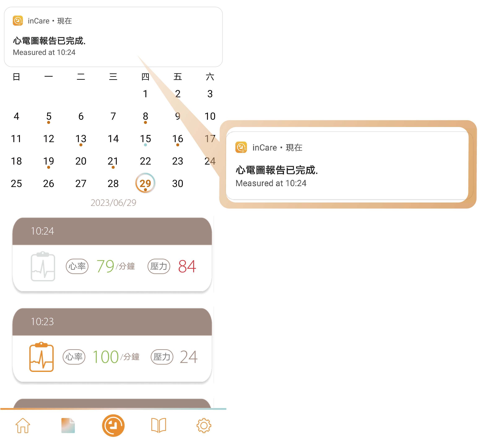Tap the central orange inCare measure button
481x448 pixels.
coord(113,426)
